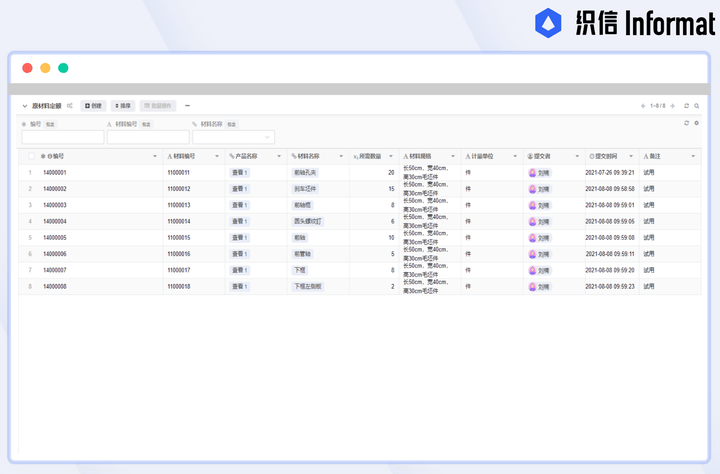
Task: Click the 下框左侧板 tag in row 14000008
Action: coord(308,287)
